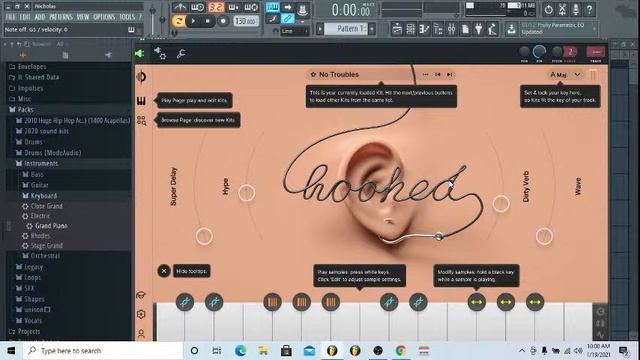
Task: Toggle the metronome button
Action: pyautogui.click(x=180, y=7)
